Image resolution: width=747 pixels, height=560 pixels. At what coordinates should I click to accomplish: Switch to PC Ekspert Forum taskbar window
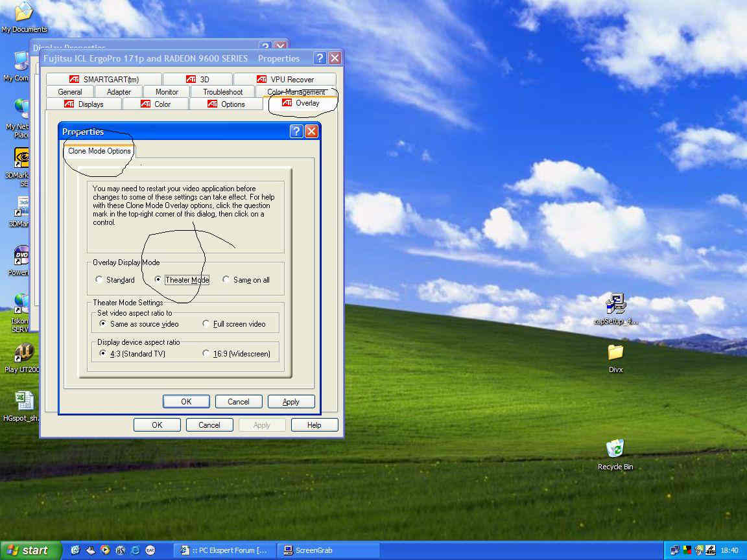pos(224,550)
